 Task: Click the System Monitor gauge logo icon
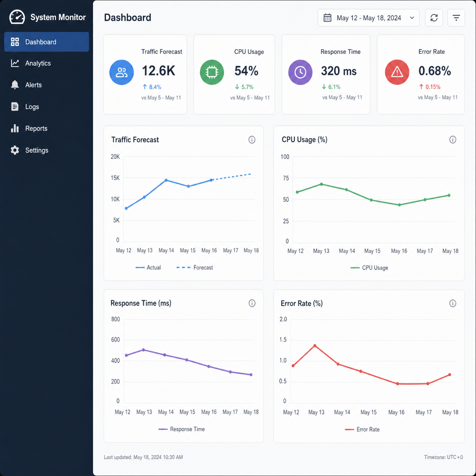(x=17, y=17)
